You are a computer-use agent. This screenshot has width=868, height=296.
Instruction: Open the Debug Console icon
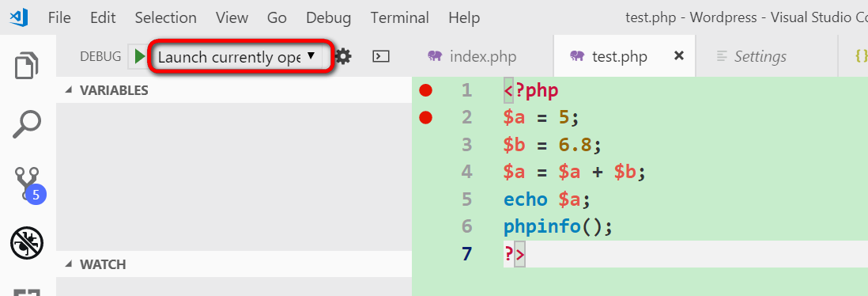pos(381,56)
